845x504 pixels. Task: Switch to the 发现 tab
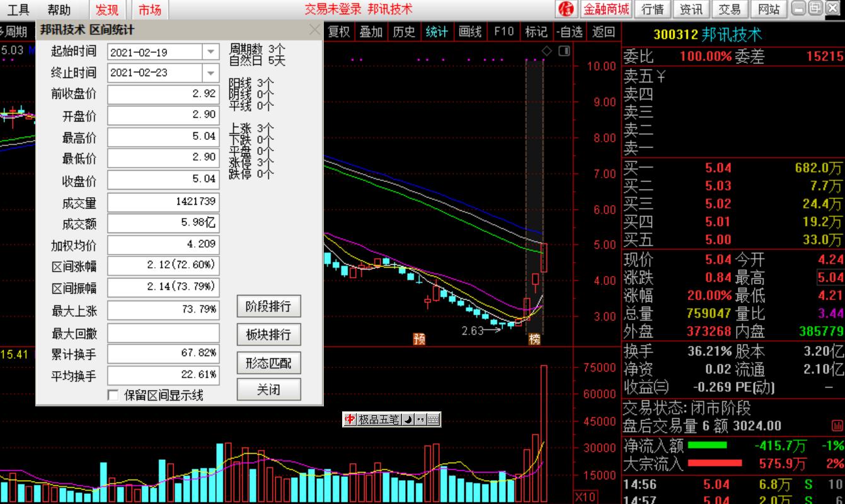[x=107, y=9]
